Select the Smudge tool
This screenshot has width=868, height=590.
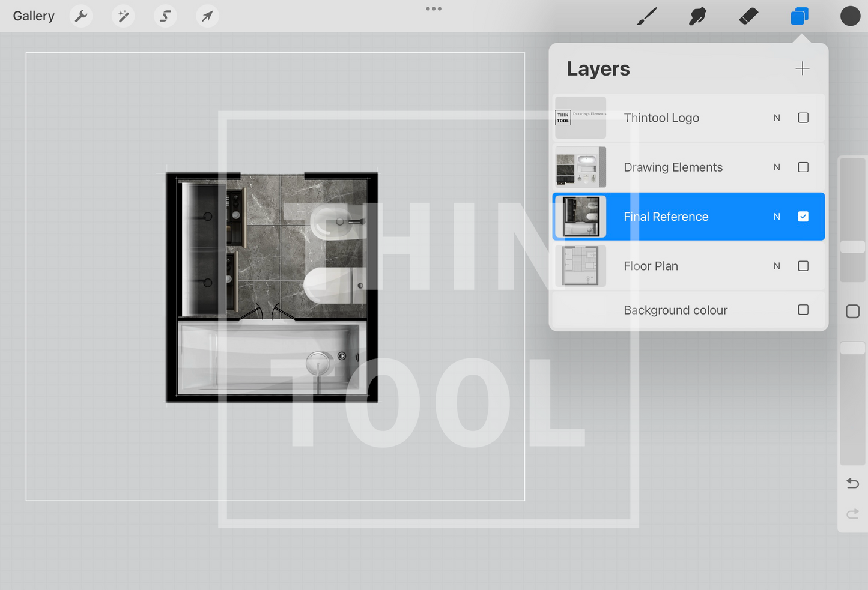click(x=697, y=16)
